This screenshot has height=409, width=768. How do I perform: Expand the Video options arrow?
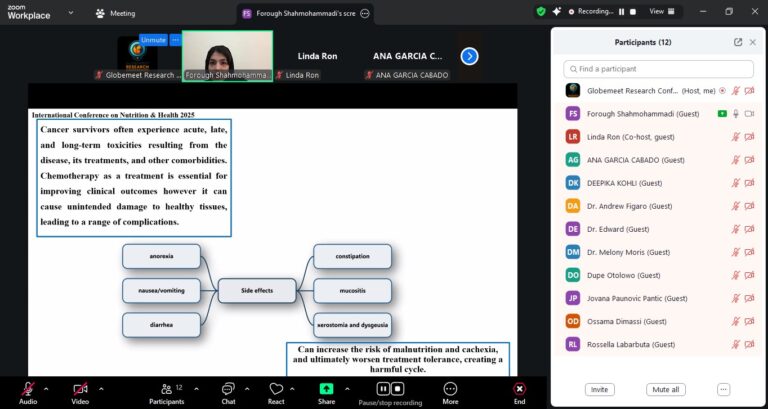[x=100, y=388]
